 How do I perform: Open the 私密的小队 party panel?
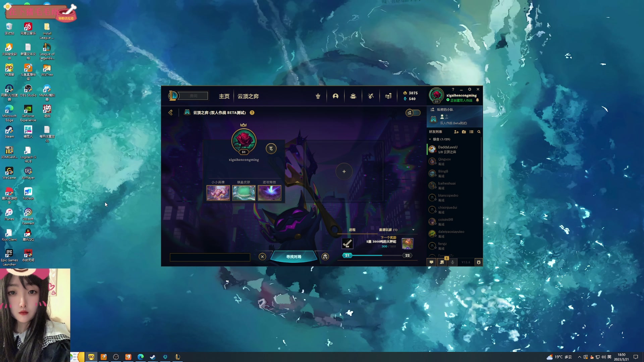[x=455, y=116]
